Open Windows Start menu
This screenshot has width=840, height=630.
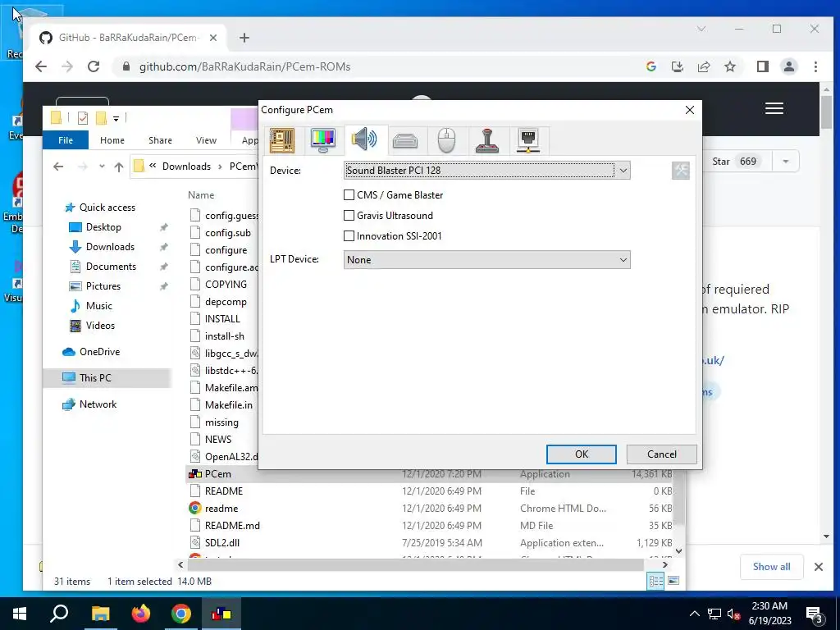coord(20,614)
